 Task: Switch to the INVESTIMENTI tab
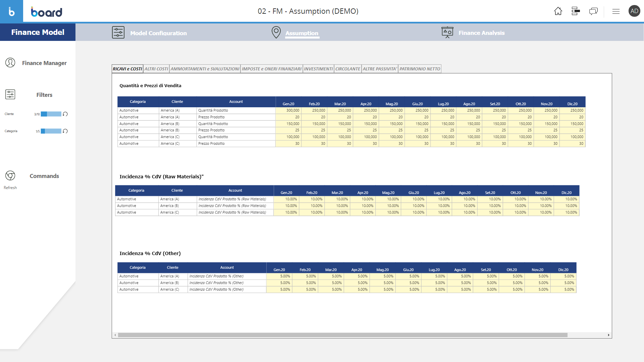318,69
